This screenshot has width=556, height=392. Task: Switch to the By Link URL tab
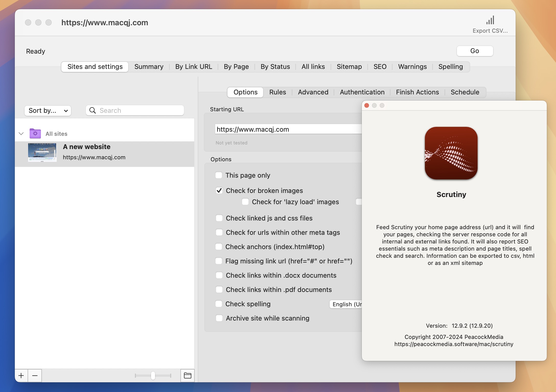(194, 67)
